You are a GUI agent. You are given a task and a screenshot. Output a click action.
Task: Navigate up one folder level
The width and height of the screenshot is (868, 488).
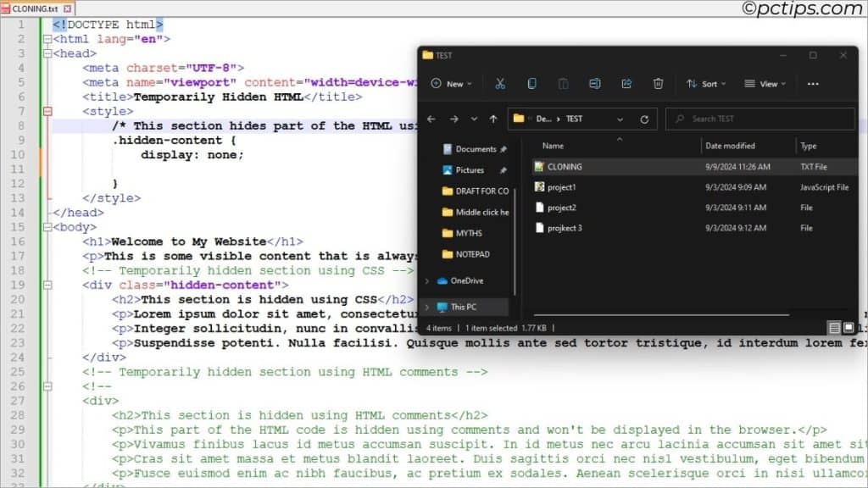(492, 119)
